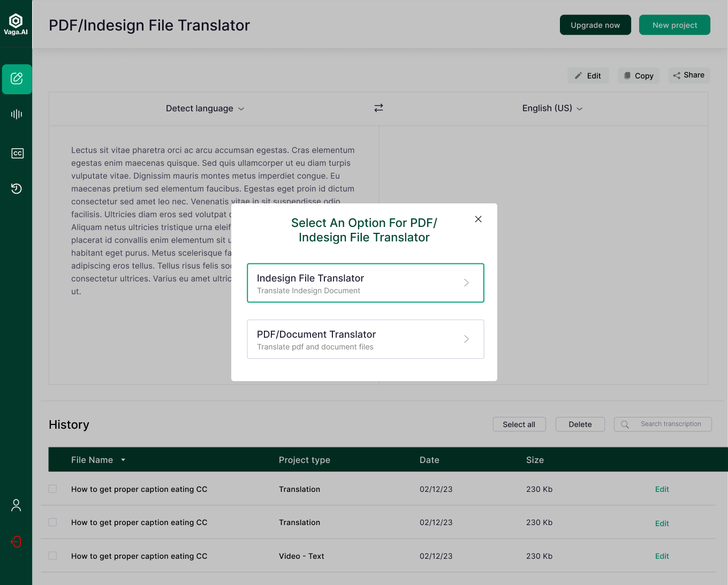Image resolution: width=728 pixels, height=585 pixels.
Task: Click Select all in History
Action: click(x=519, y=424)
